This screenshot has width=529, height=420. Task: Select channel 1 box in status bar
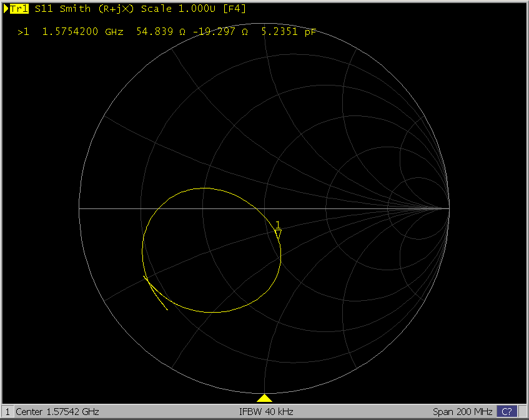[7, 412]
